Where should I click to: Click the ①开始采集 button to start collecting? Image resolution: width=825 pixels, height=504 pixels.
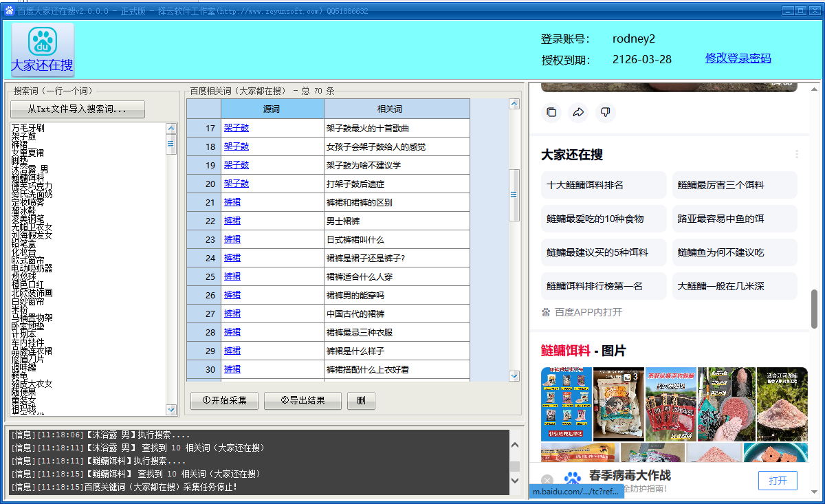pyautogui.click(x=224, y=400)
